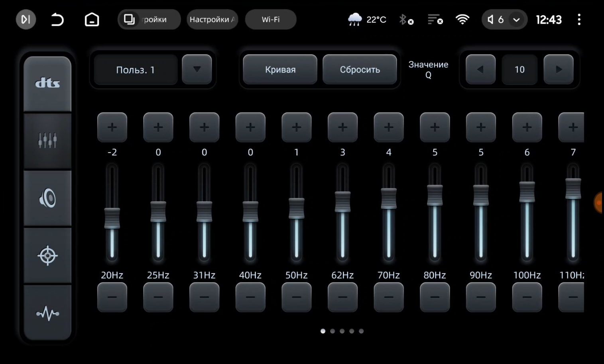Open the waveform sidebar icon
This screenshot has width=604, height=364.
[x=47, y=313]
